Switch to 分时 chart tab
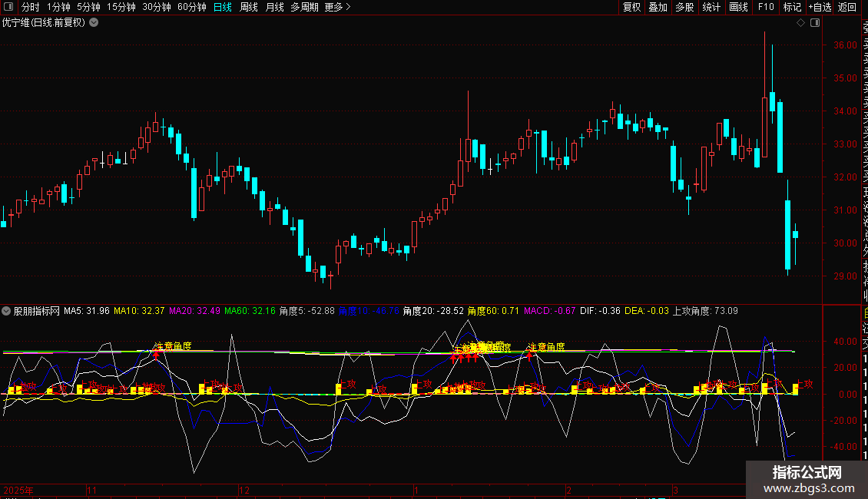868x499 pixels. point(31,7)
